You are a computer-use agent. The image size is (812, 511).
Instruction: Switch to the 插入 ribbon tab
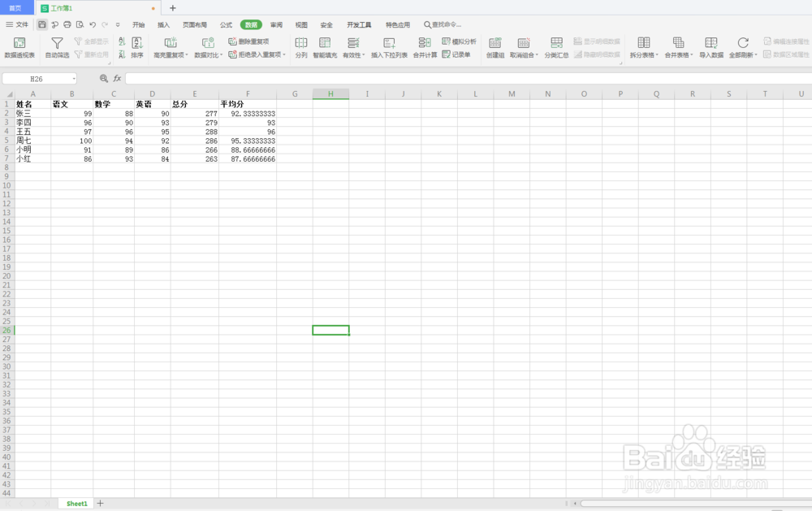pyautogui.click(x=164, y=25)
